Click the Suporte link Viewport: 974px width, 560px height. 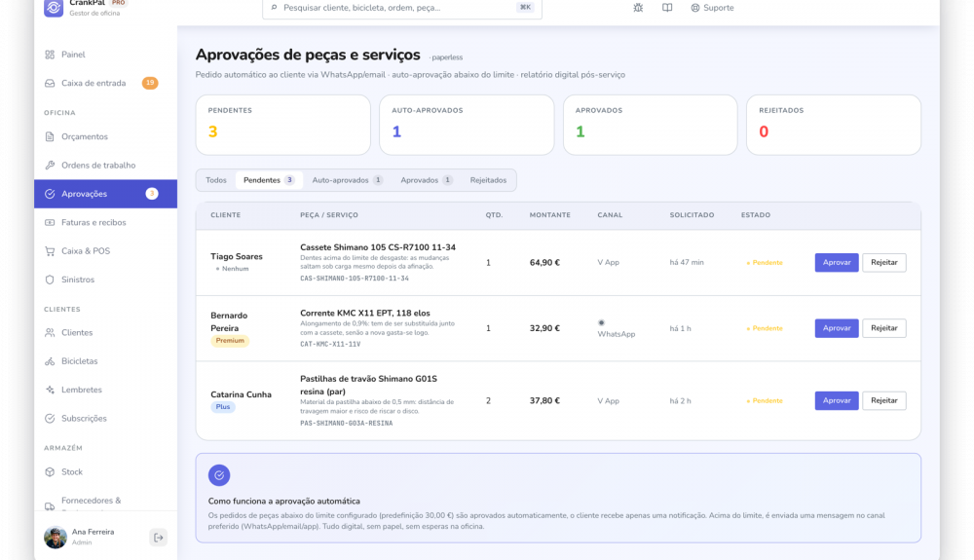click(713, 8)
